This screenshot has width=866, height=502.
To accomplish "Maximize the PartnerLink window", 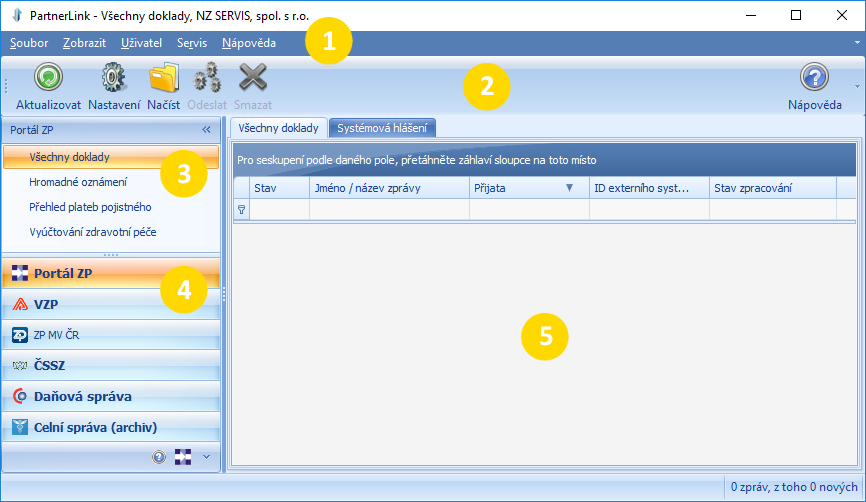I will click(796, 15).
